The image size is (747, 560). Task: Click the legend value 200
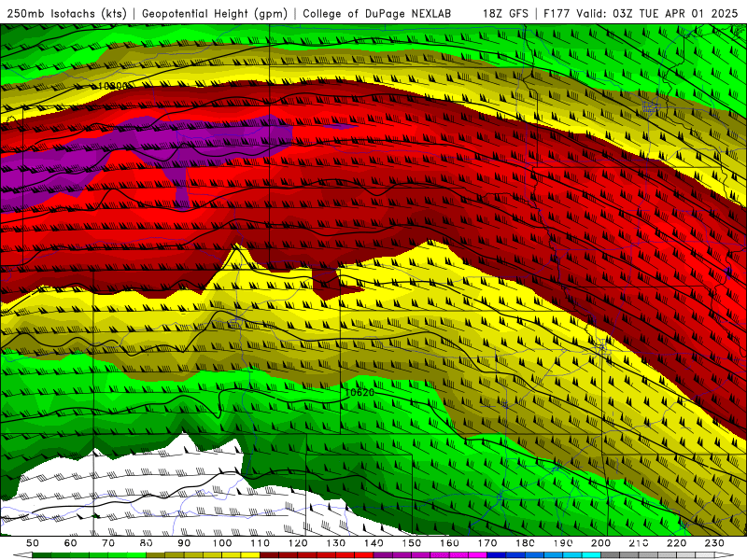[600, 543]
